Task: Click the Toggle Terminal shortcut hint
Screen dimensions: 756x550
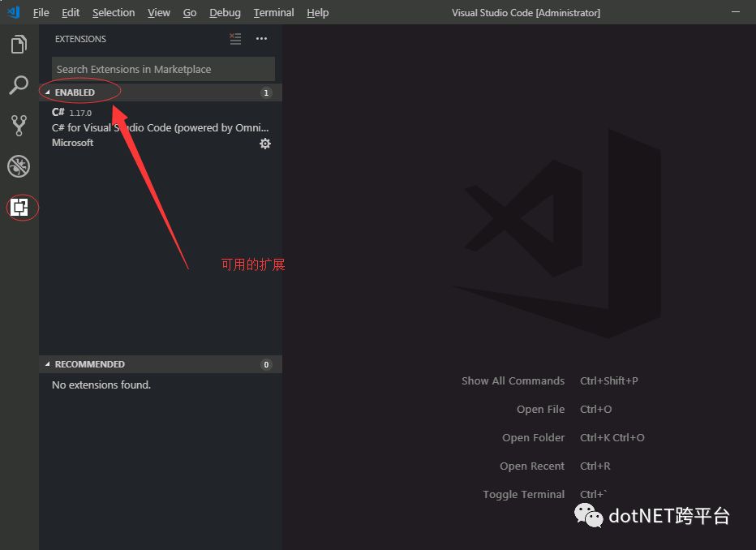Action: [545, 495]
